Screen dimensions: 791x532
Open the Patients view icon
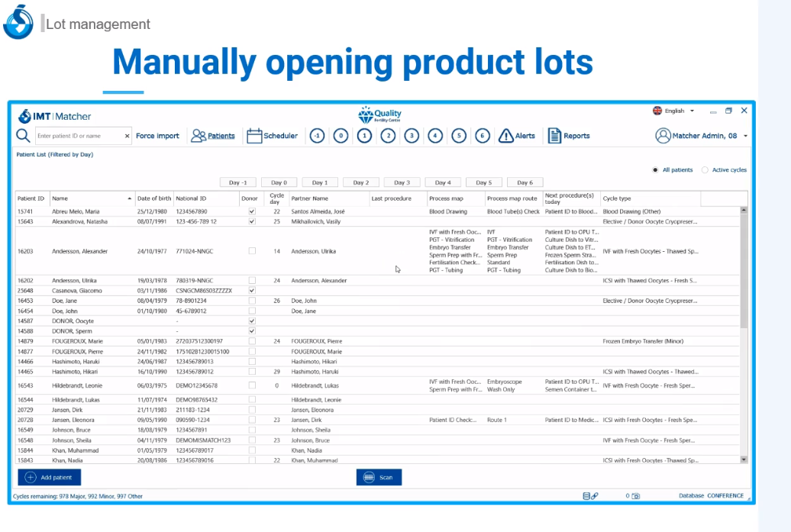pyautogui.click(x=199, y=136)
